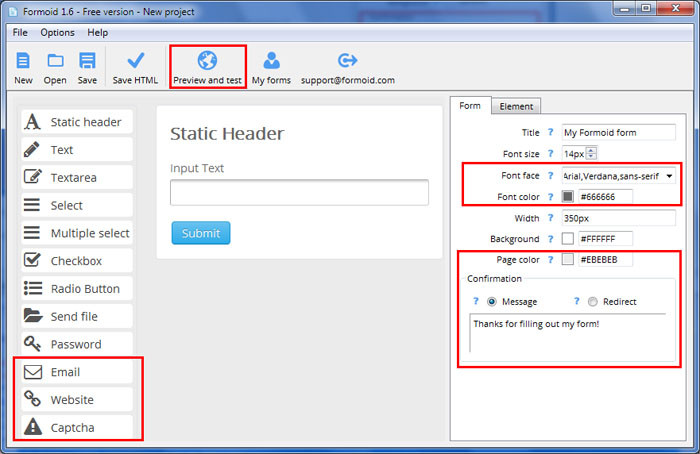The image size is (700, 454).
Task: Expand the Font face dropdown
Action: (669, 176)
